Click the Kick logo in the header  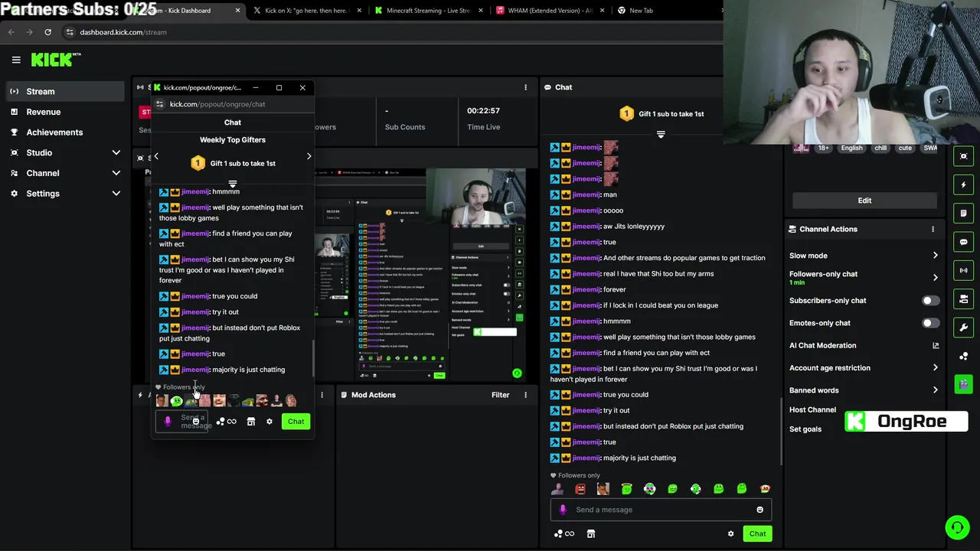tap(55, 60)
